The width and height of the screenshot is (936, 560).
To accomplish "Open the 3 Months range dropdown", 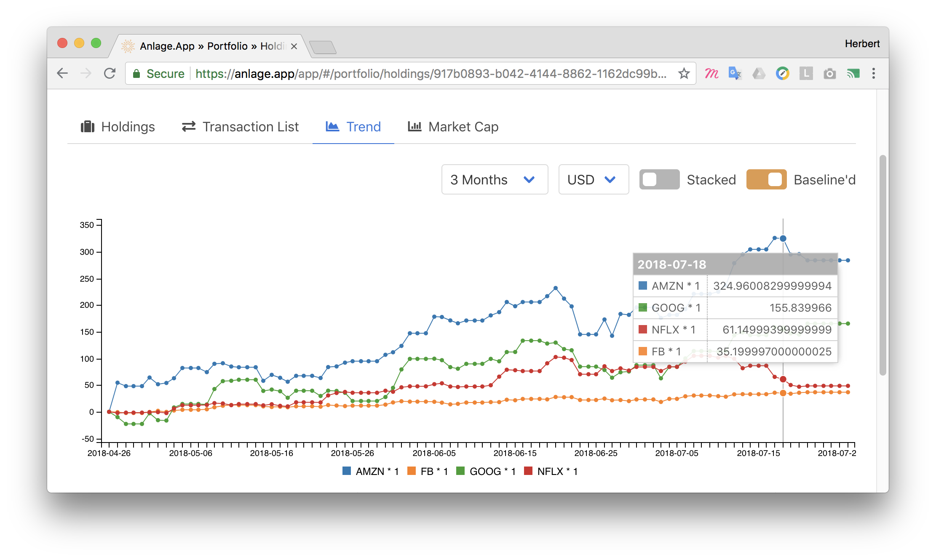I will click(x=495, y=180).
